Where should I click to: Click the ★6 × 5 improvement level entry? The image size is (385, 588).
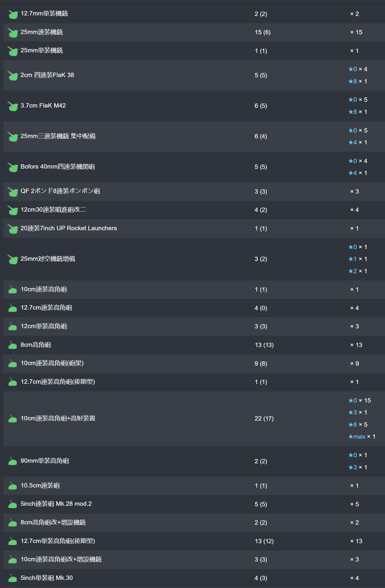coord(358,425)
